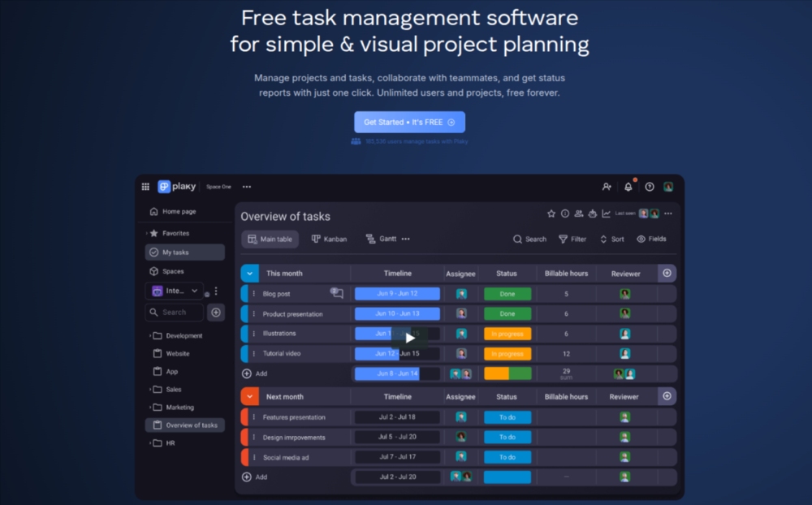Star the Overview of tasks board

[x=551, y=214]
